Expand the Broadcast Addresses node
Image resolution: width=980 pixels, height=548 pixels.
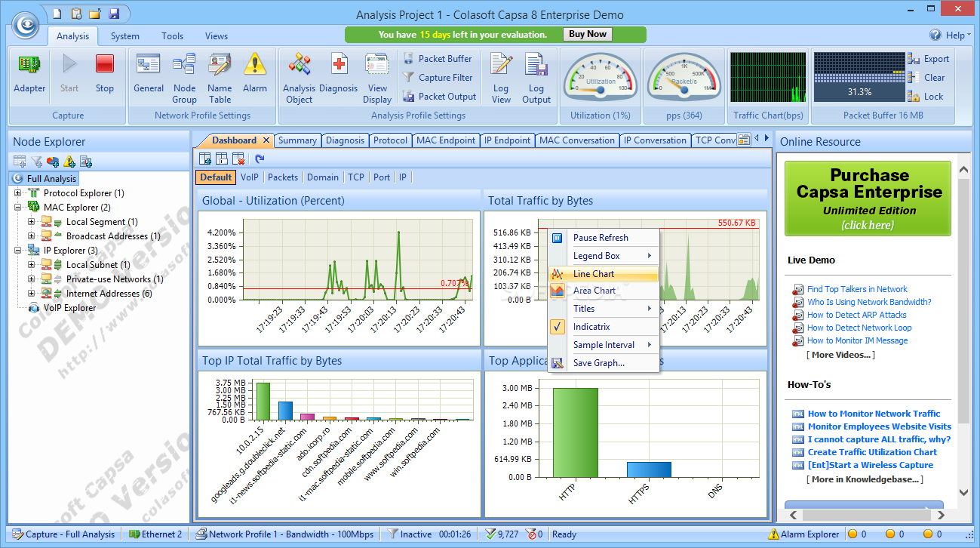click(x=32, y=236)
